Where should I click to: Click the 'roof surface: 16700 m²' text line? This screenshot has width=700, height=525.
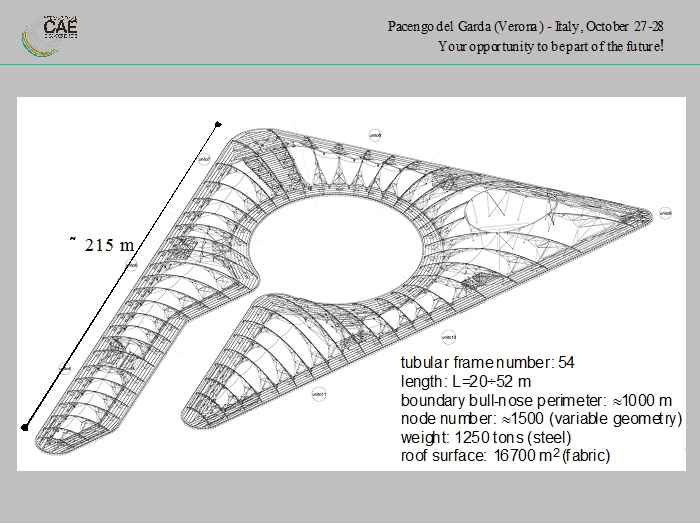click(x=505, y=455)
